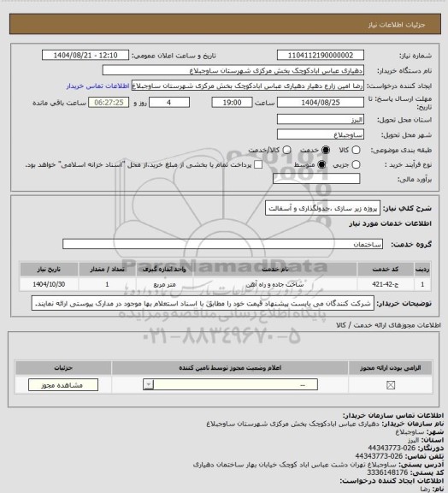Image resolution: width=448 pixels, height=493 pixels.
Task: Click the deadline hour field 19:00
Action: point(232,102)
